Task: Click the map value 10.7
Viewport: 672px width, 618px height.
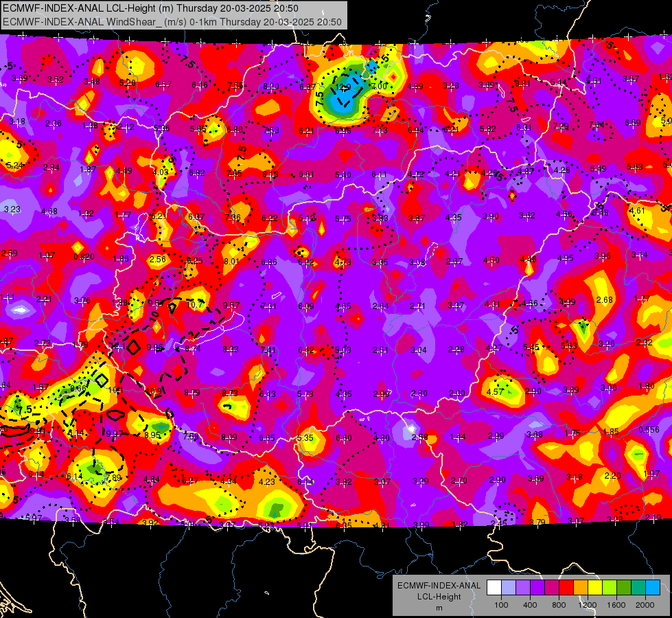Action: [x=195, y=304]
